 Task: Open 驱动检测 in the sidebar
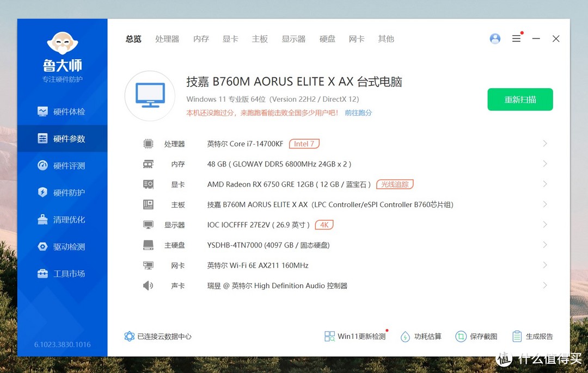62,246
